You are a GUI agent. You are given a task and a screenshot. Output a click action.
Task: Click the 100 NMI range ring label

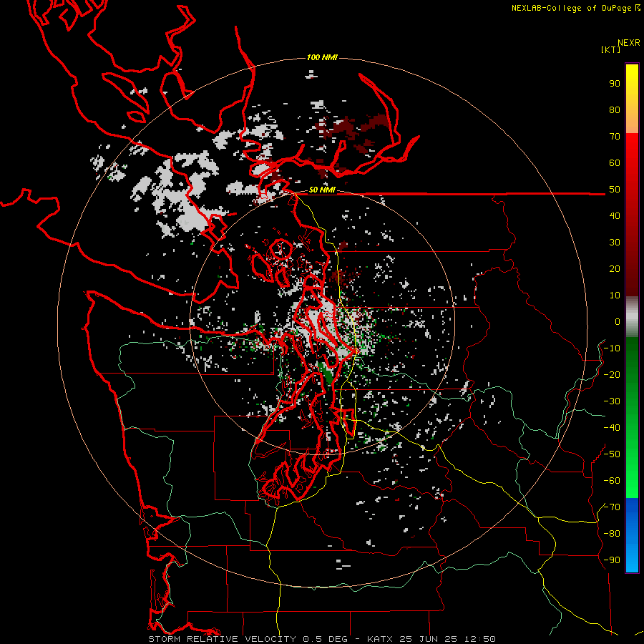point(322,57)
